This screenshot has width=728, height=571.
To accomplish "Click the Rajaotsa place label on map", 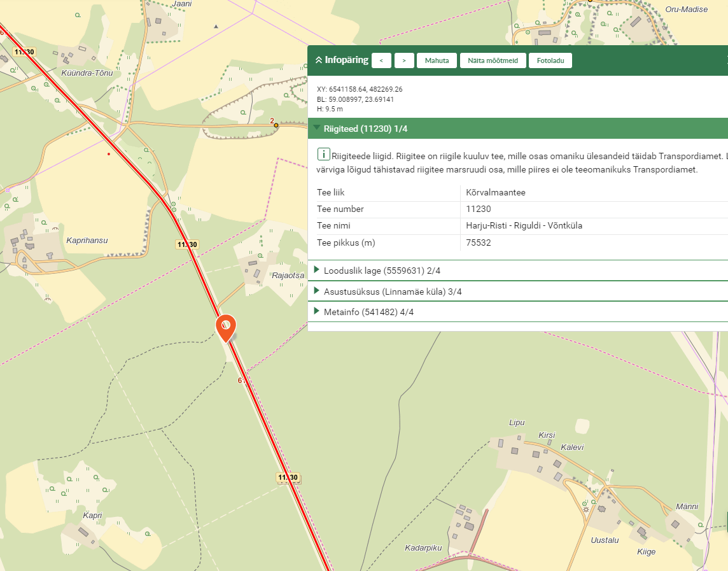I will [x=288, y=276].
